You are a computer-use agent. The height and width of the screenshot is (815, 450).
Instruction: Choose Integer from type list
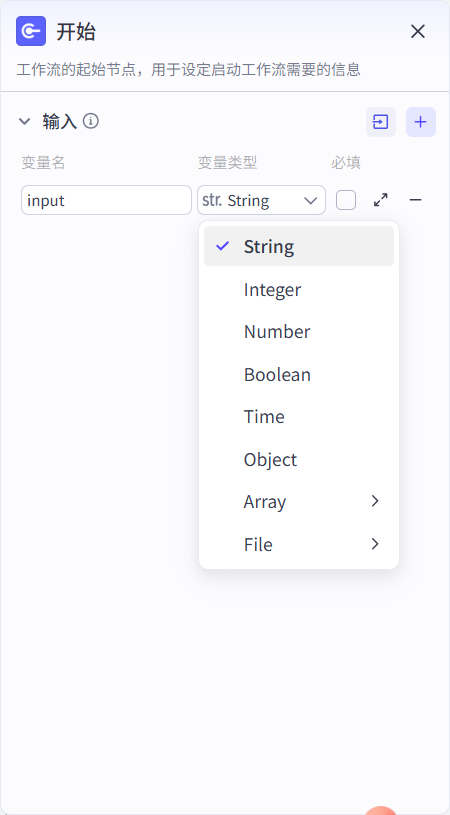pos(299,289)
